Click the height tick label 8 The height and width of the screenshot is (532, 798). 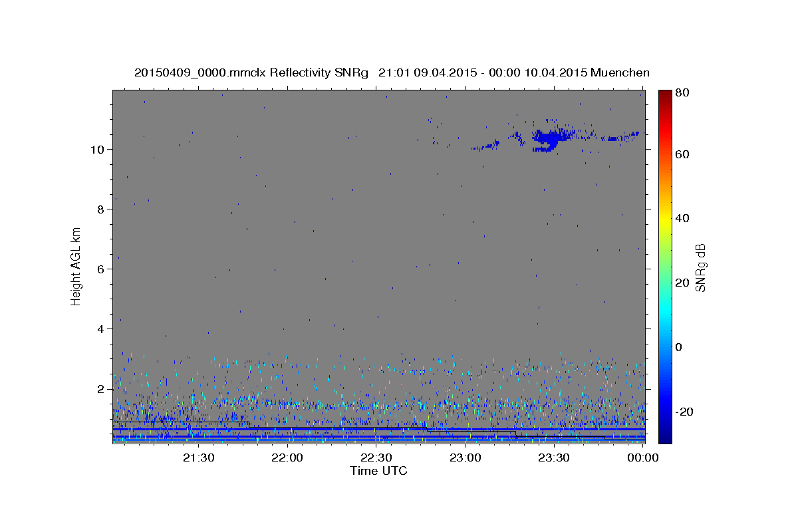101,209
